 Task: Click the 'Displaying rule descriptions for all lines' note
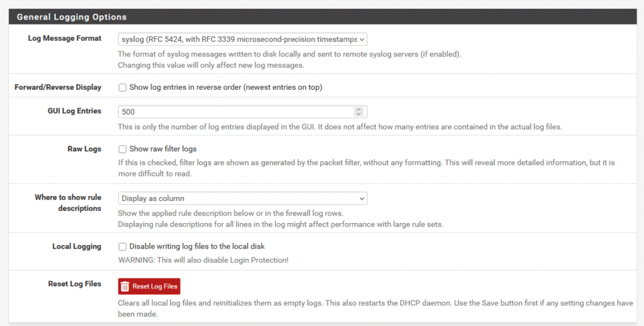coord(280,224)
